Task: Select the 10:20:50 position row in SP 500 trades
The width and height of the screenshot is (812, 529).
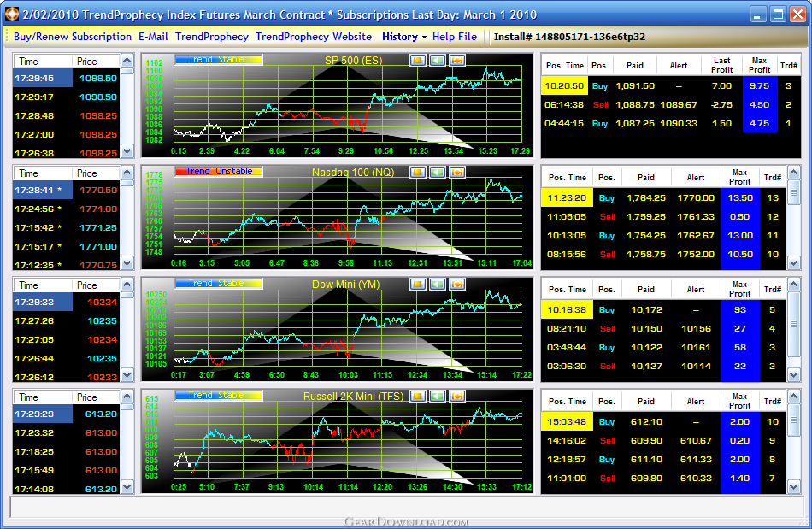Action: [564, 85]
